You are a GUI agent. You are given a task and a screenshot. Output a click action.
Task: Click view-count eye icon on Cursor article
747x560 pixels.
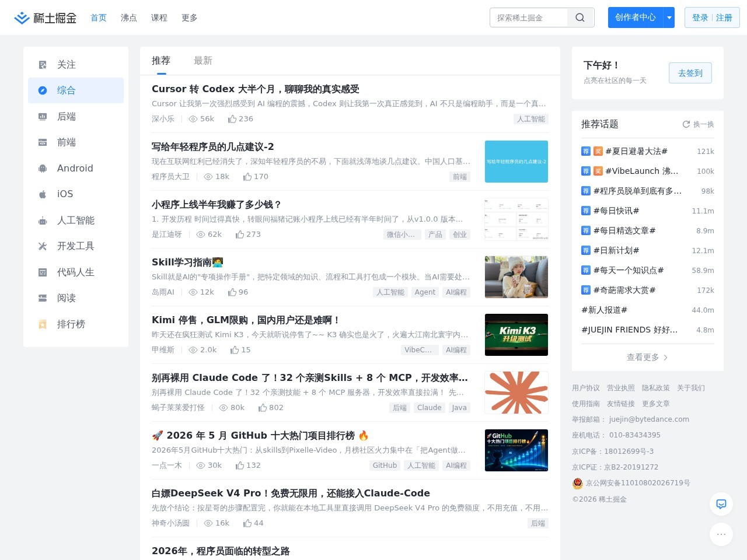tap(193, 119)
